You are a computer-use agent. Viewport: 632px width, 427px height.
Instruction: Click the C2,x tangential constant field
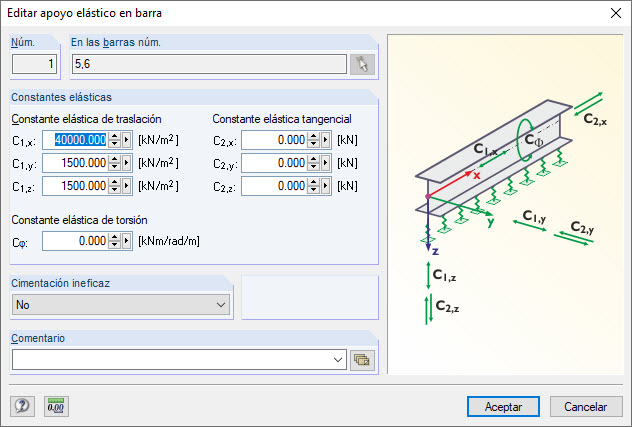click(273, 140)
